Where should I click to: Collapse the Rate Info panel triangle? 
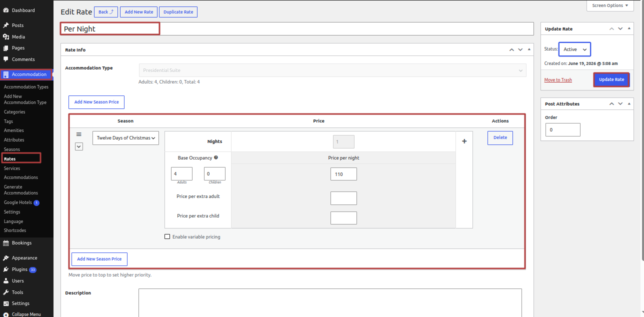[529, 50]
